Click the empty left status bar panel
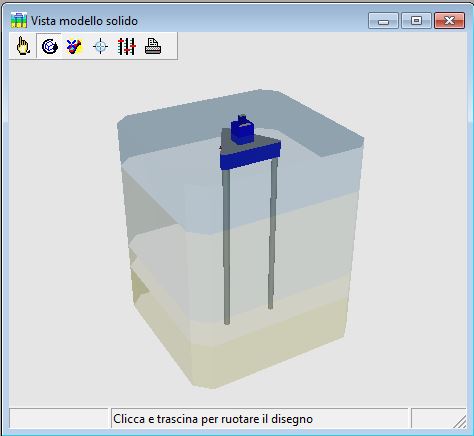Viewport: 474px width, 436px height. pos(59,418)
